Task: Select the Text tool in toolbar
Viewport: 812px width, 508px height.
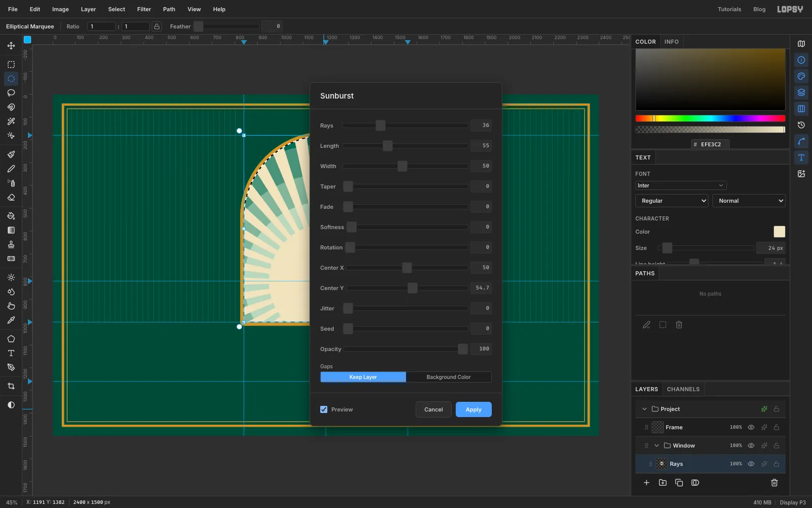Action: tap(11, 353)
